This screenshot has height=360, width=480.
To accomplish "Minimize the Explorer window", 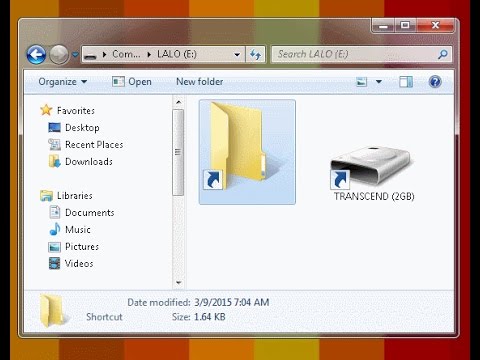I will (x=383, y=26).
